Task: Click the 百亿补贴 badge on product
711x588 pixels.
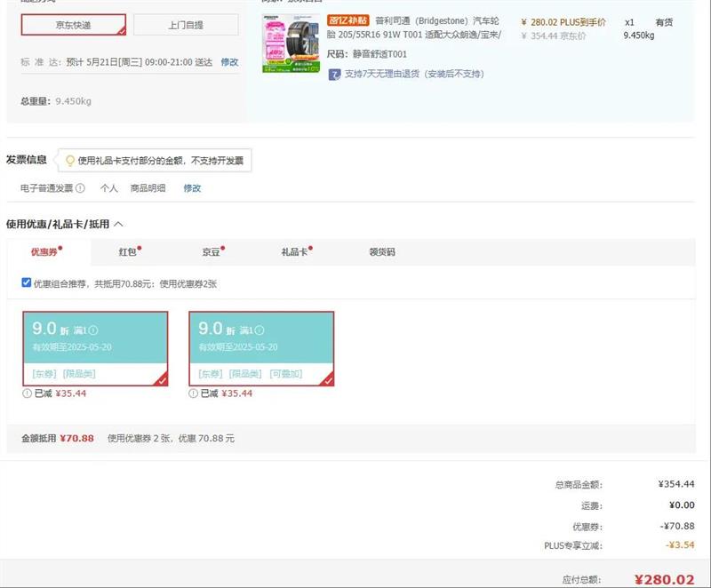Action: click(x=348, y=20)
